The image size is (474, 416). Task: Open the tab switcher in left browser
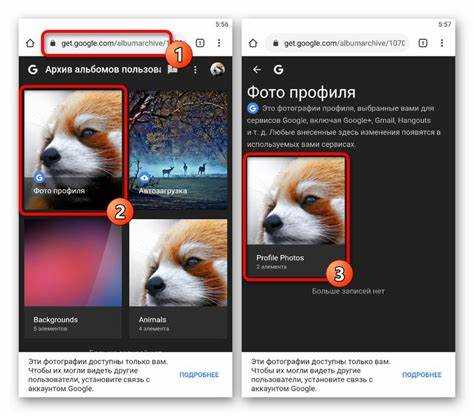[200, 43]
